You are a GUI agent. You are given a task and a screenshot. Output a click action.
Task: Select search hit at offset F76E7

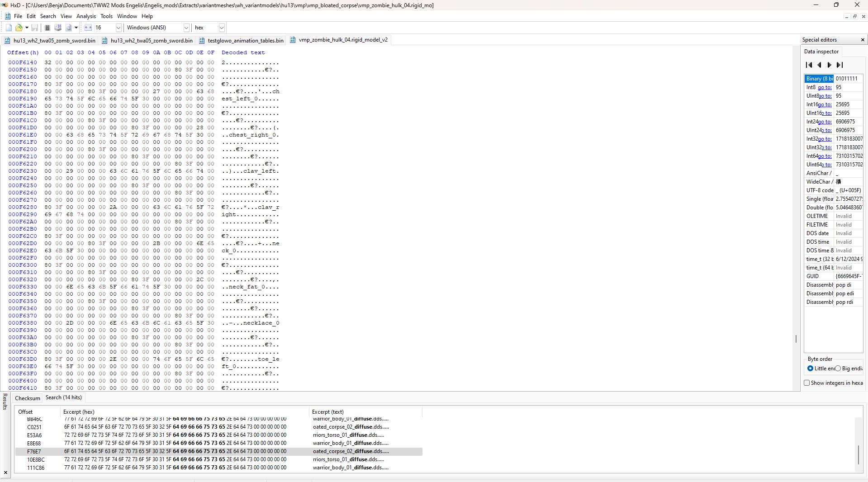tap(218, 451)
